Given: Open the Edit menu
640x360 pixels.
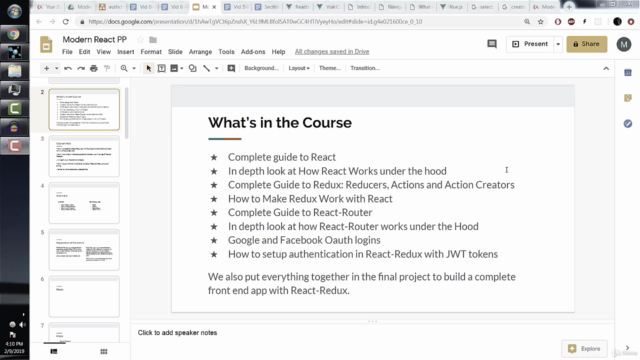Looking at the screenshot, I should (84, 52).
